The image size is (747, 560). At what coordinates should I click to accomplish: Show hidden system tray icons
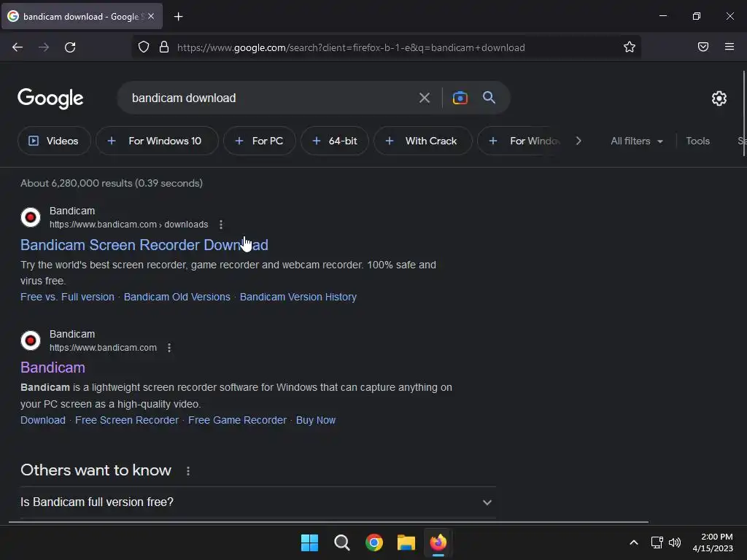[x=634, y=542]
